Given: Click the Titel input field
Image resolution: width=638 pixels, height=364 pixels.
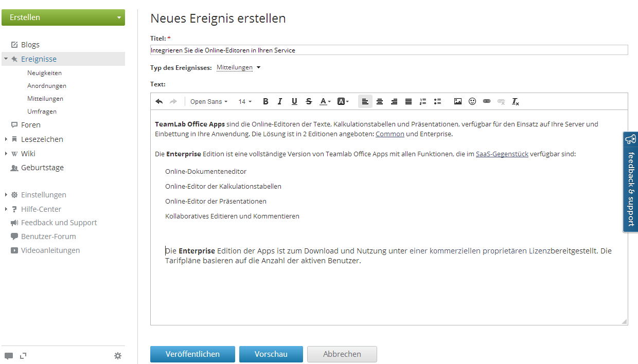Looking at the screenshot, I should 389,50.
